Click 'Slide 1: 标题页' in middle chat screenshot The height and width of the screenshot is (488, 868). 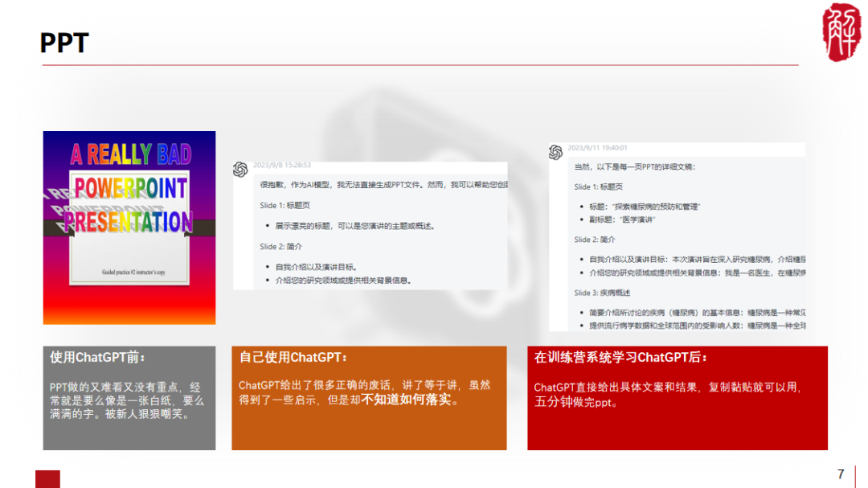(x=285, y=206)
